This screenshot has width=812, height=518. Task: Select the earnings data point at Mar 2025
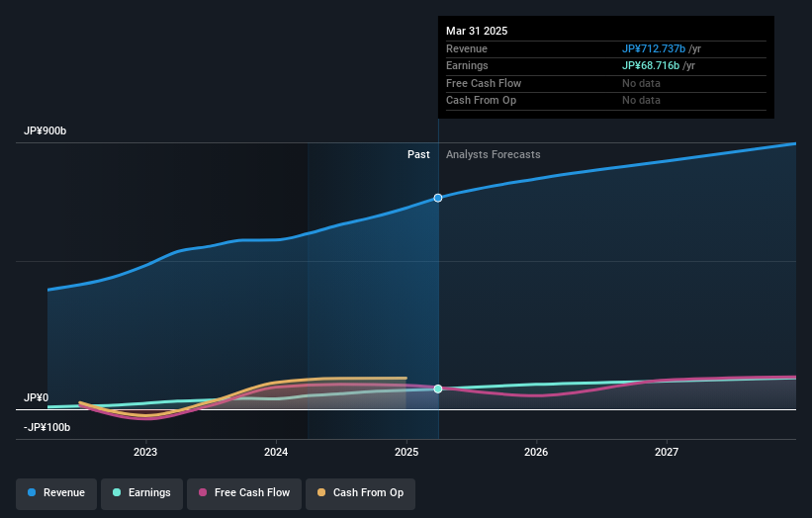click(438, 388)
